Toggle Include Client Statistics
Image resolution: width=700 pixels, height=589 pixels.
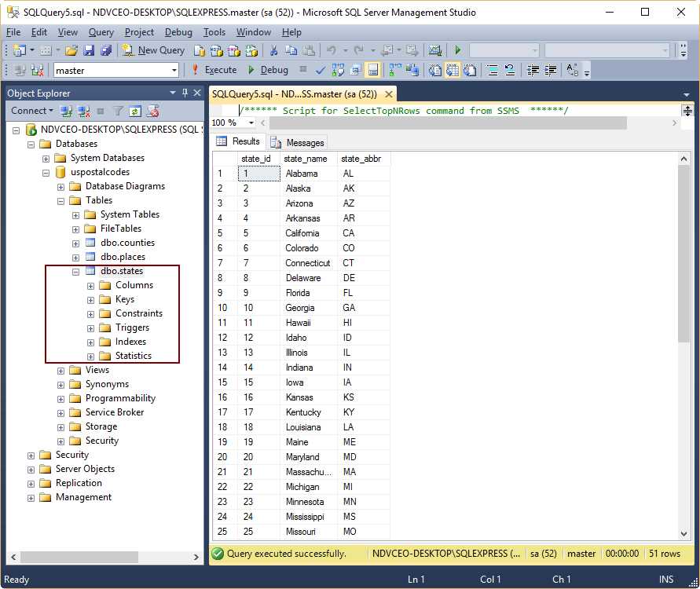pyautogui.click(x=412, y=70)
